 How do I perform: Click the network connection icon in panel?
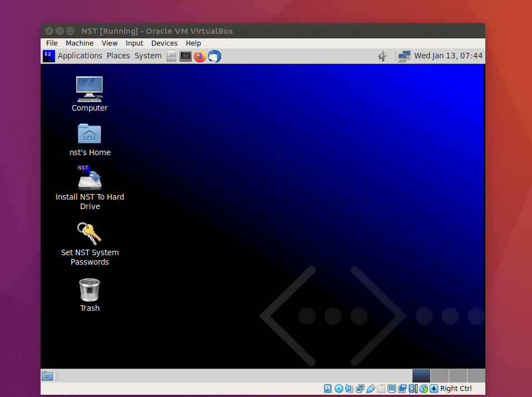click(404, 56)
